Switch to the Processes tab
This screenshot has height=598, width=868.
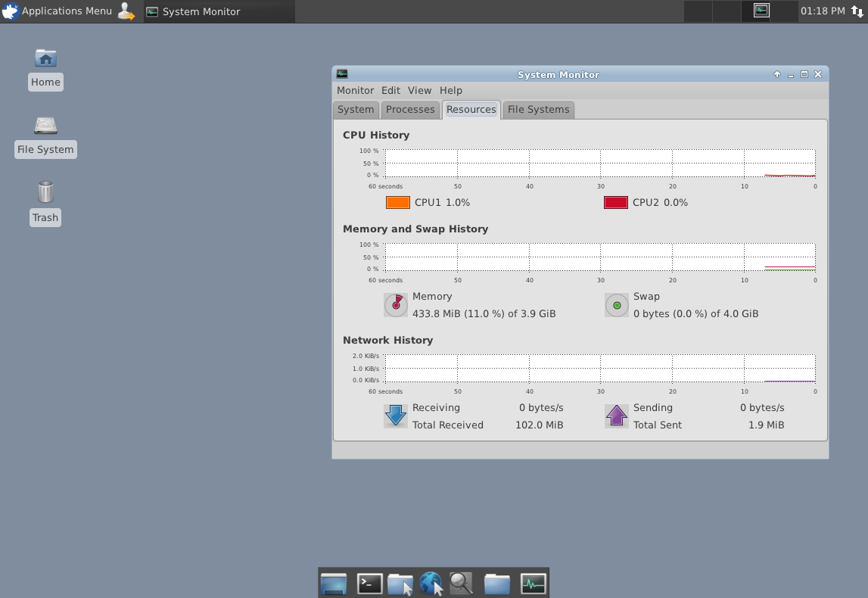tap(410, 110)
